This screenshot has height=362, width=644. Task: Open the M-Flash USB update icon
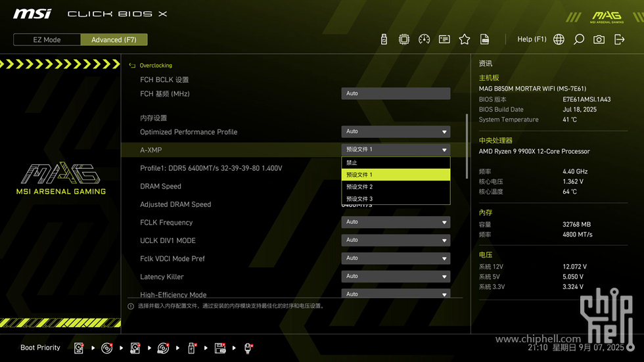pos(384,39)
